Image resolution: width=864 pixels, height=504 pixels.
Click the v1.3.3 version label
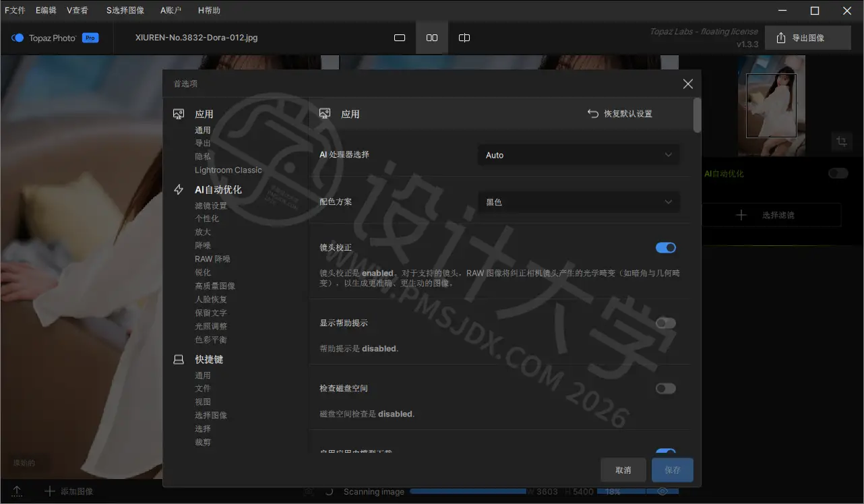tap(747, 44)
